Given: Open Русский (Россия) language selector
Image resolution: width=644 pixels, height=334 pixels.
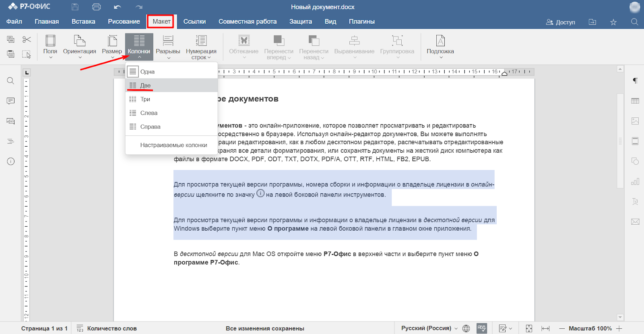Looking at the screenshot, I should click(x=429, y=328).
